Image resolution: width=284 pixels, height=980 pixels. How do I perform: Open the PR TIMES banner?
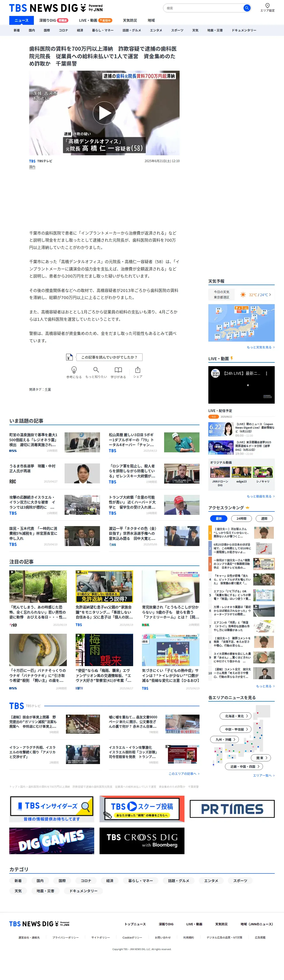(x=232, y=809)
